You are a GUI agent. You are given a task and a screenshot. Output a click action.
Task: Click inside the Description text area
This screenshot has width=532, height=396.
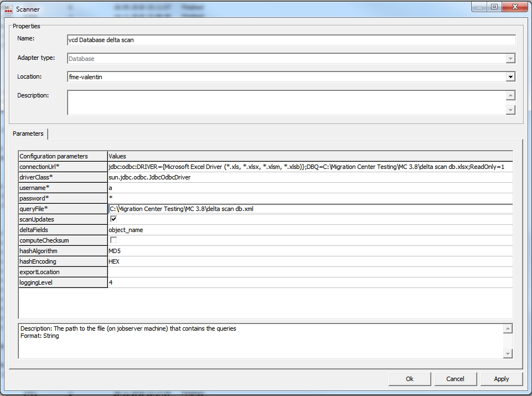[x=286, y=102]
